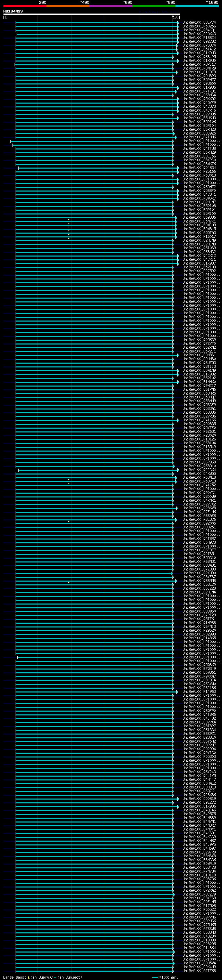Click hit label UniRef100_B5Y4J2

[199, 49]
